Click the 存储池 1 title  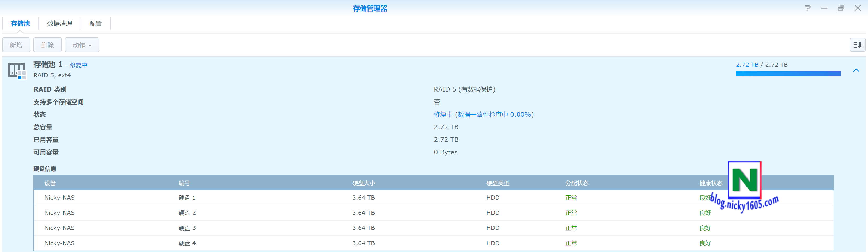[48, 64]
